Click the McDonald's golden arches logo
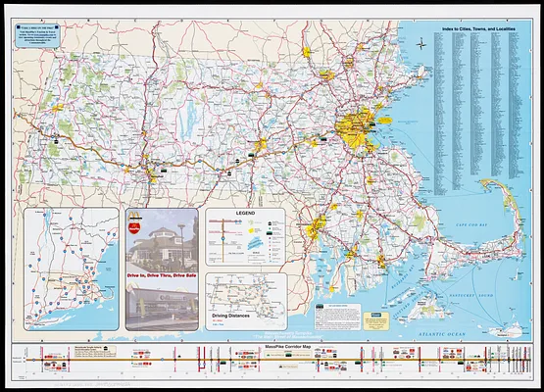Image resolution: width=544 pixels, height=392 pixels. [x=135, y=217]
